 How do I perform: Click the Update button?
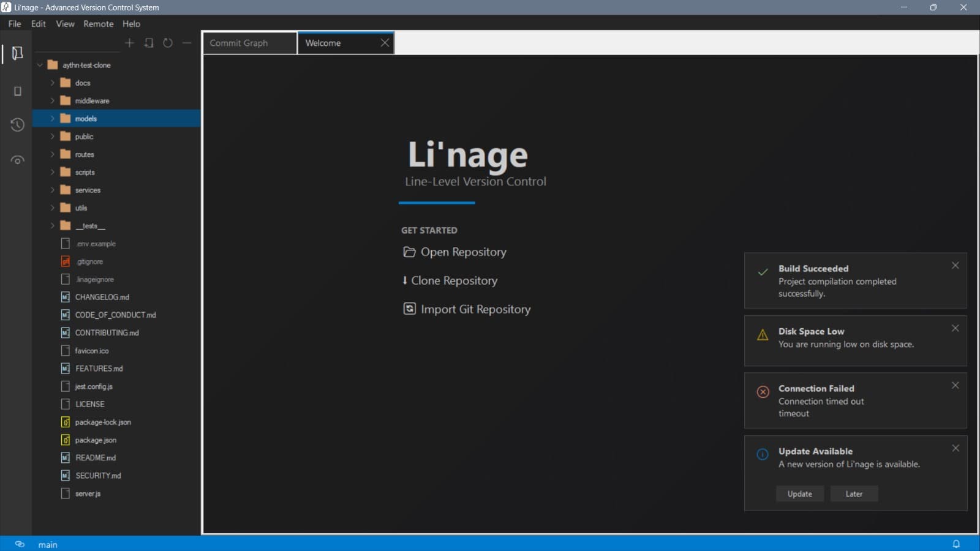(800, 494)
